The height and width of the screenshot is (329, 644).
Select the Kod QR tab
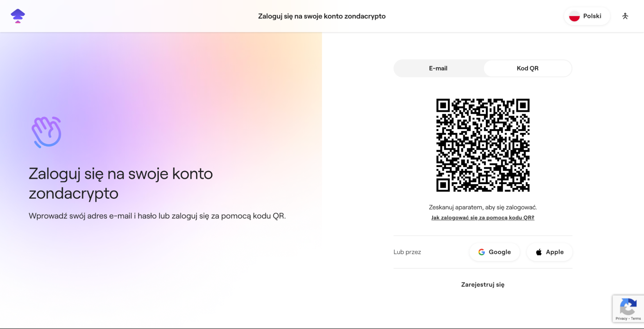point(527,68)
